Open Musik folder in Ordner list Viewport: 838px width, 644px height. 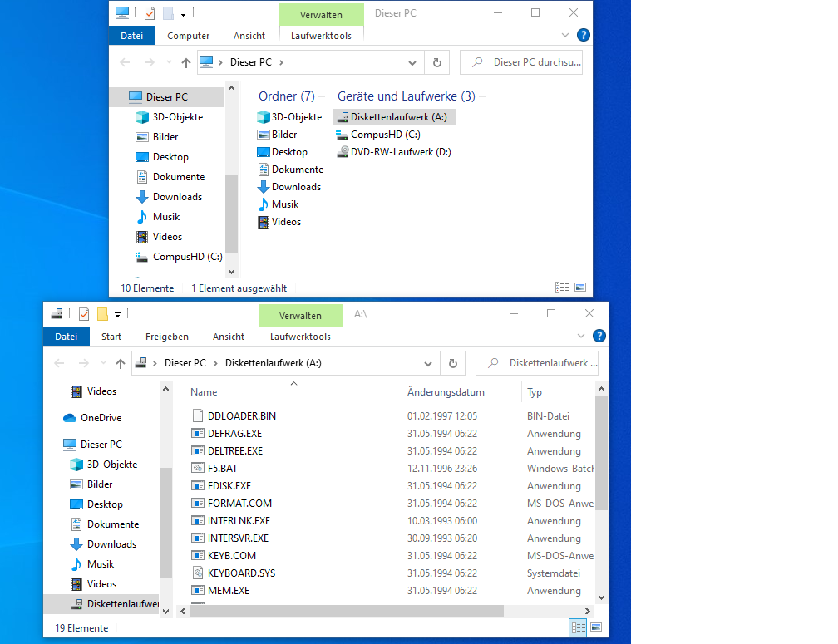[279, 204]
